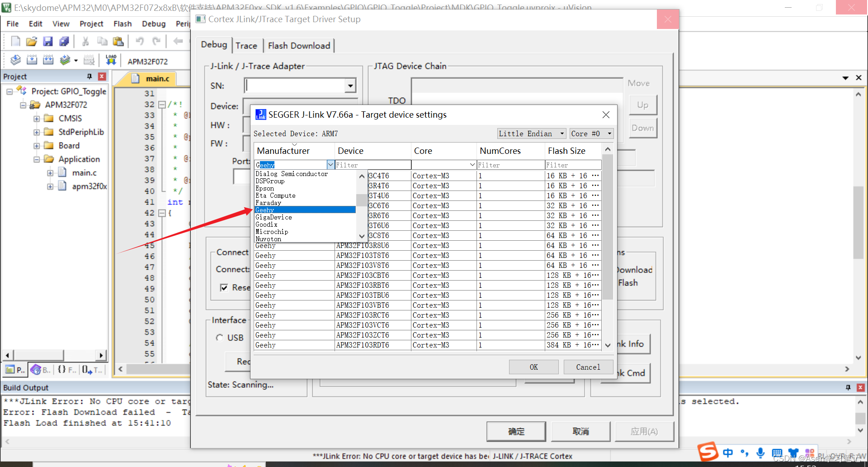Collapse the Project: GPIO_Toggle tree node
This screenshot has height=467, width=868.
pyautogui.click(x=9, y=91)
